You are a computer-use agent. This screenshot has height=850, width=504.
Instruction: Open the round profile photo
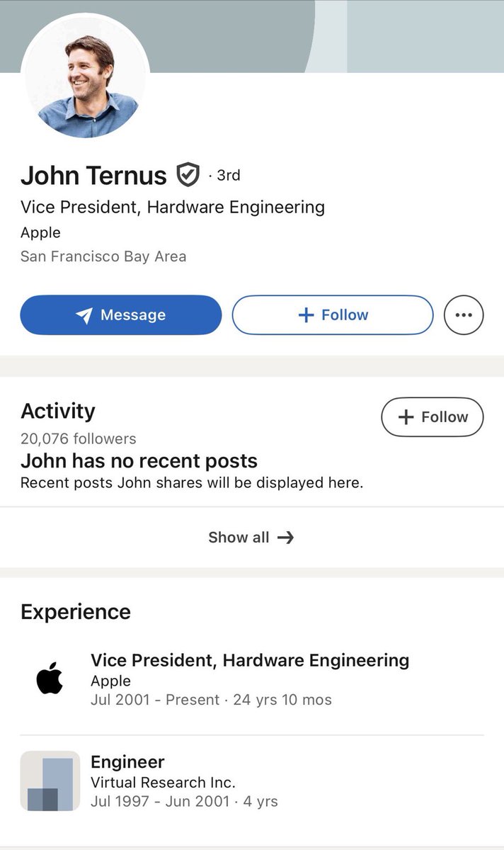tap(86, 77)
